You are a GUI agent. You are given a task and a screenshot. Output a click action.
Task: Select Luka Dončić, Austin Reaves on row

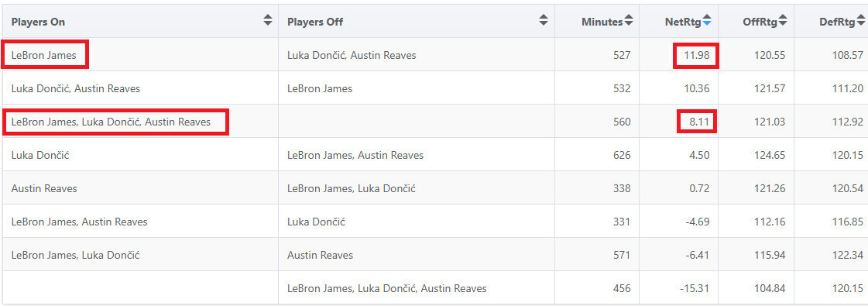tap(75, 88)
